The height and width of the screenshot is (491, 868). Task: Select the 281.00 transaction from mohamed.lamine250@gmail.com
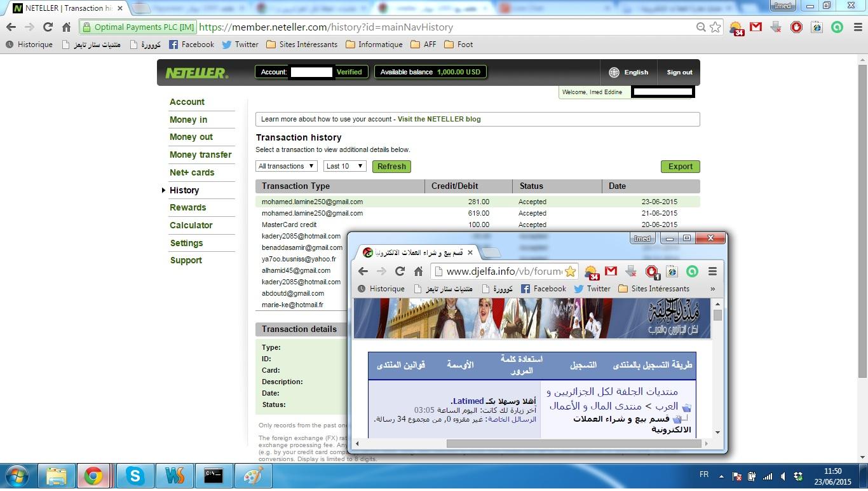click(478, 202)
